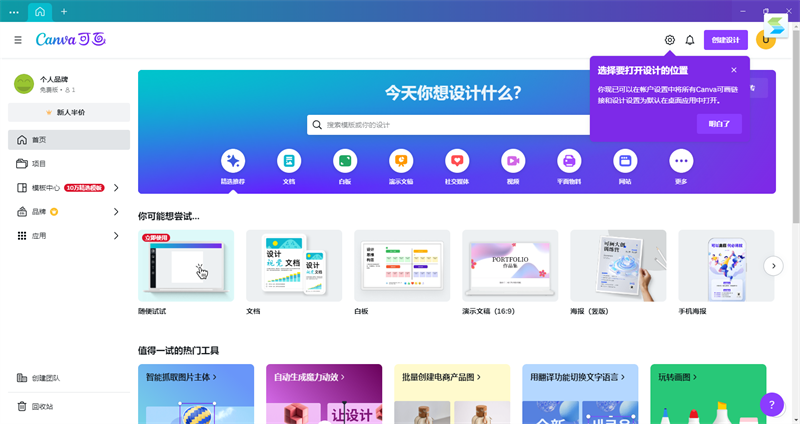Image resolution: width=800 pixels, height=424 pixels.
Task: Open the 自动生成魔力动效 tool card
Action: coord(324,394)
